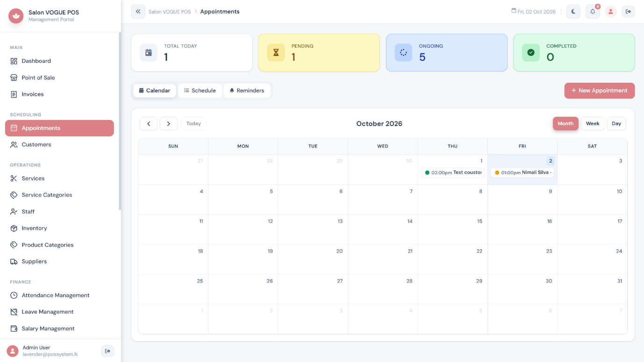Open 02:00pm Test customer appointment
This screenshot has height=362, width=644.
coord(452,173)
